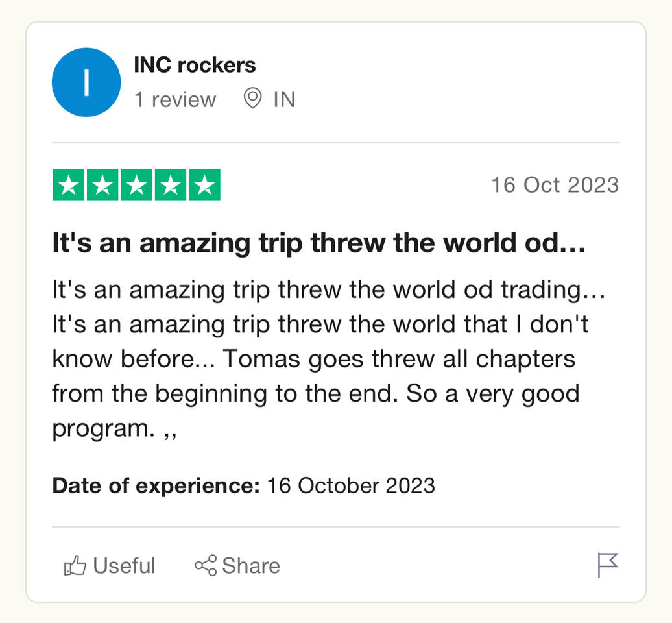This screenshot has width=672, height=623.
Task: Click the bold "Date of experience:" label
Action: point(156,485)
